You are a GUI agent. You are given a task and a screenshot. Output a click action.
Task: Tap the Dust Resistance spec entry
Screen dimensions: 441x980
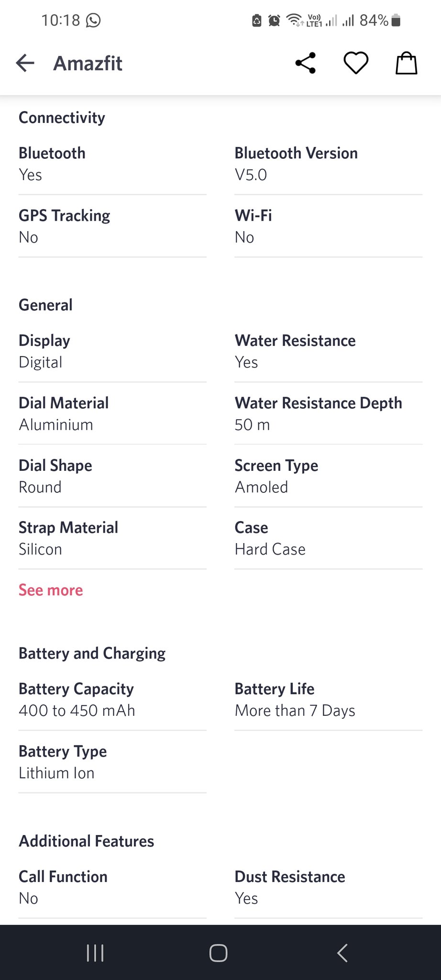click(328, 887)
